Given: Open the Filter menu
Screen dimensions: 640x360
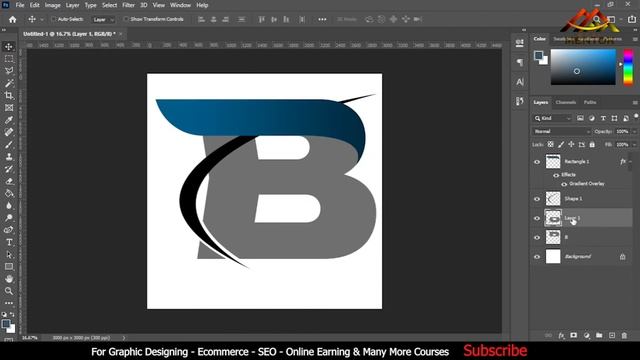Looking at the screenshot, I should tap(128, 5).
